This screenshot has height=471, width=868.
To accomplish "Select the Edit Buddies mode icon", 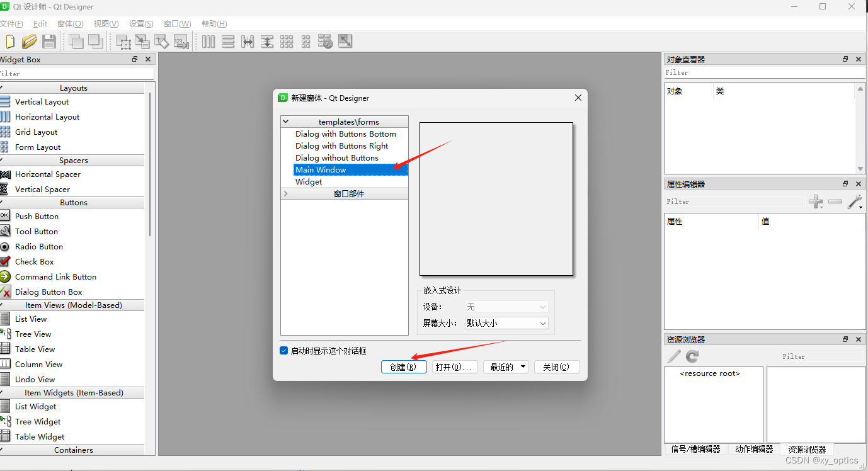I will pos(162,42).
